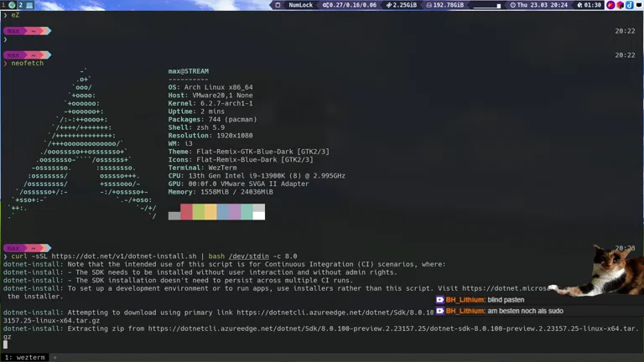Click the terminal cursor on last line
This screenshot has width=644, height=362.
coord(5,344)
